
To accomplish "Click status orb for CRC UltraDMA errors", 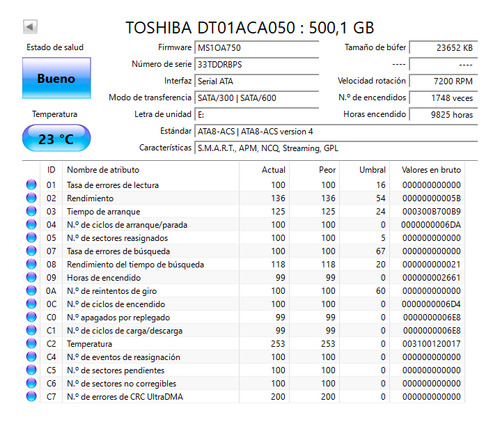I will point(31,397).
